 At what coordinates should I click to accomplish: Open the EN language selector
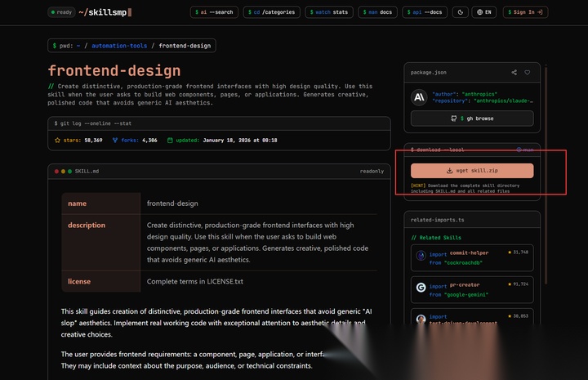[x=484, y=12]
